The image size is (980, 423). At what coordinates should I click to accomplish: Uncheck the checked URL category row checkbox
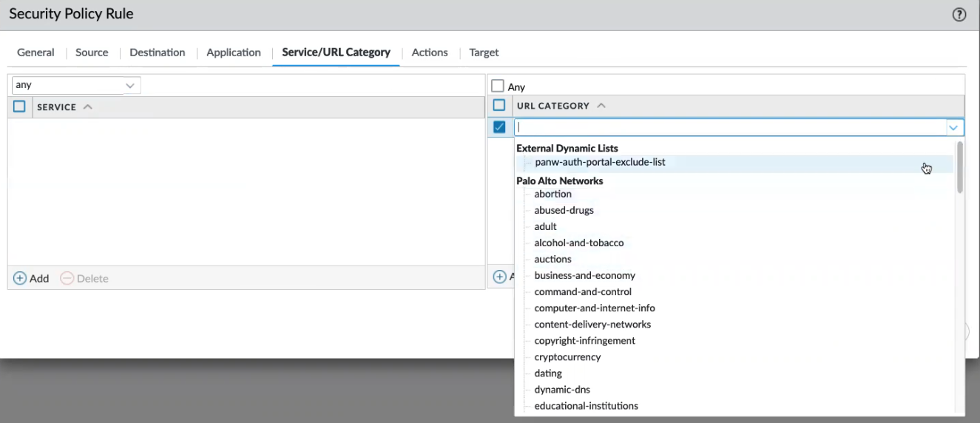click(499, 127)
